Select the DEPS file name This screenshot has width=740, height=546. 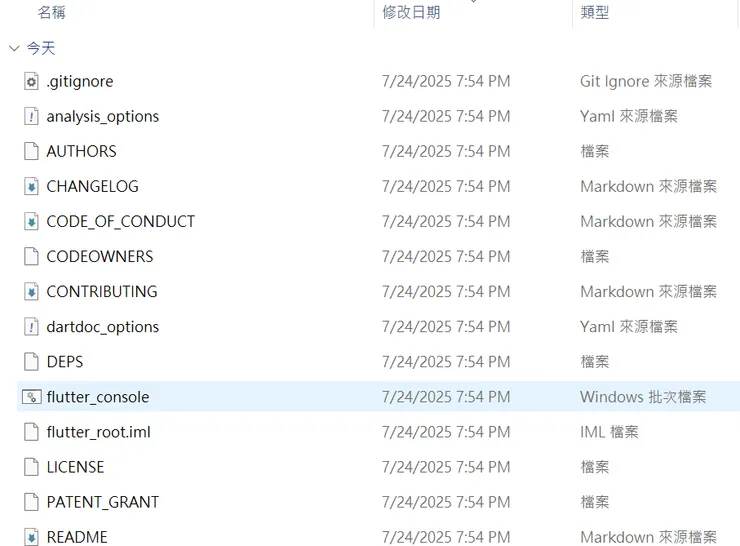pyautogui.click(x=65, y=361)
